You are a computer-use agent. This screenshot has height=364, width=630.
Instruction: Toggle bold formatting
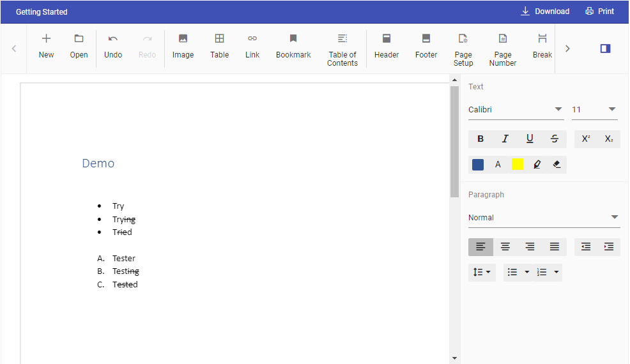coord(480,139)
